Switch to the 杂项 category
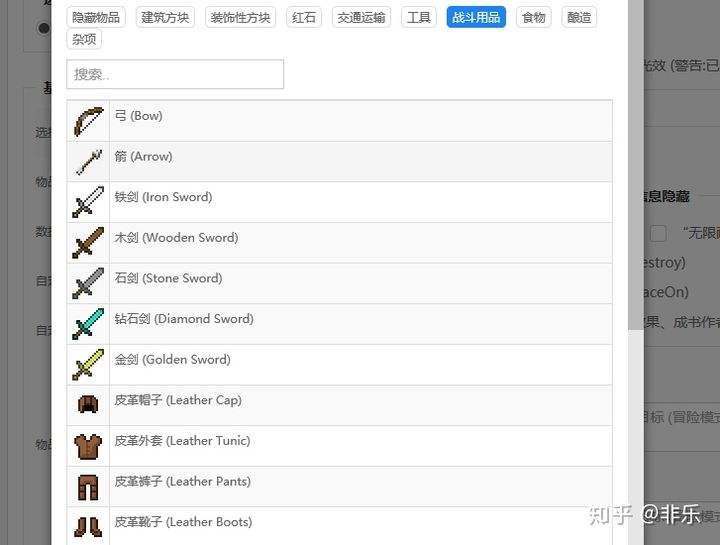The image size is (720, 545). [84, 39]
